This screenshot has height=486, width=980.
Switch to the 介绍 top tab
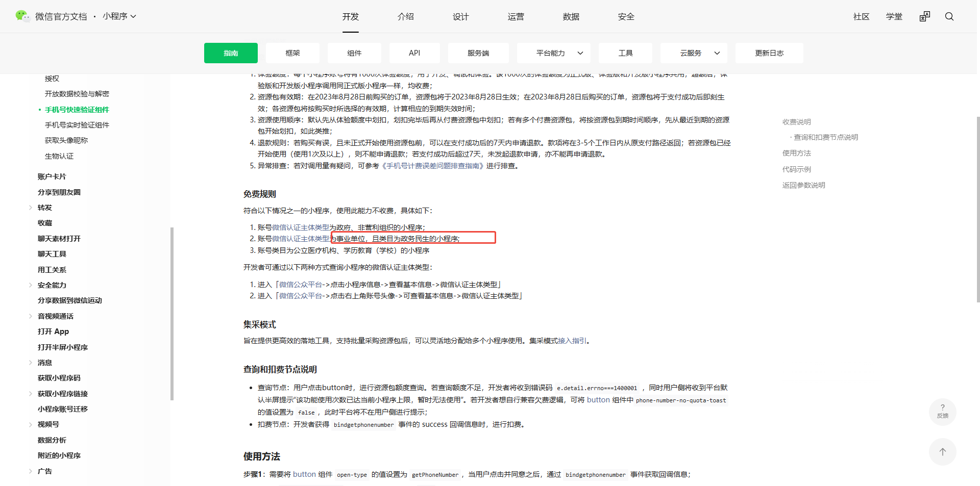(406, 16)
